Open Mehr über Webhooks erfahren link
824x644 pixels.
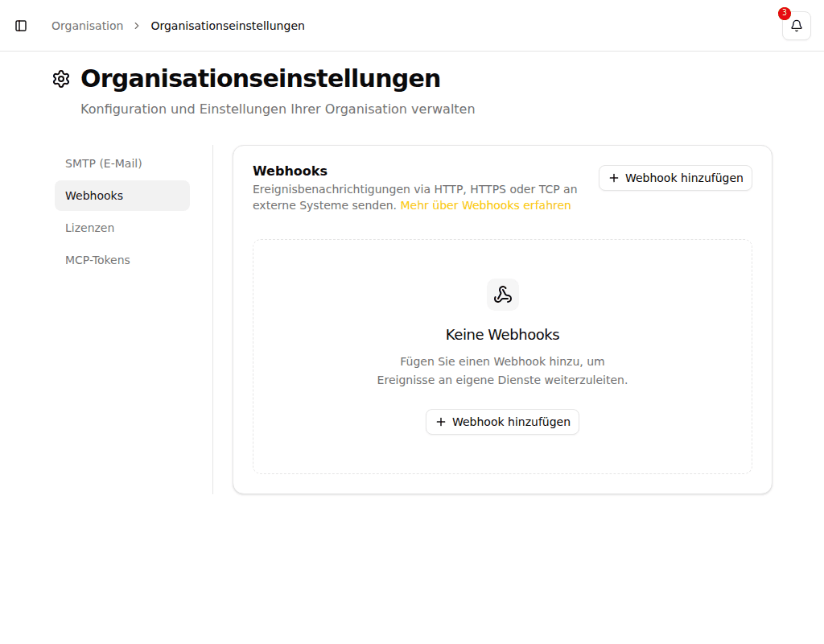tap(485, 205)
